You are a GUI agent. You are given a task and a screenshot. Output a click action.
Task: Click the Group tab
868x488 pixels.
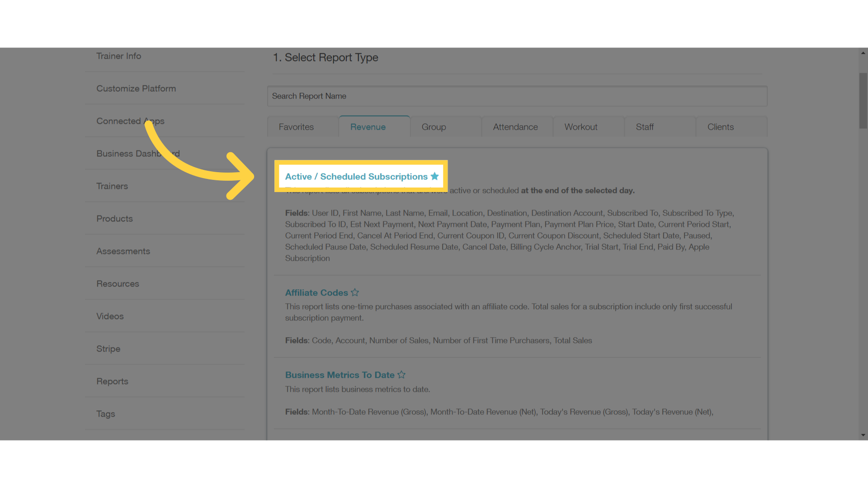coord(434,127)
